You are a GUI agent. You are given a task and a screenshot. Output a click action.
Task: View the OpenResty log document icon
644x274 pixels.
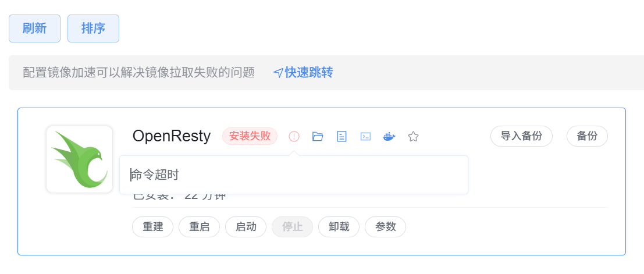342,137
